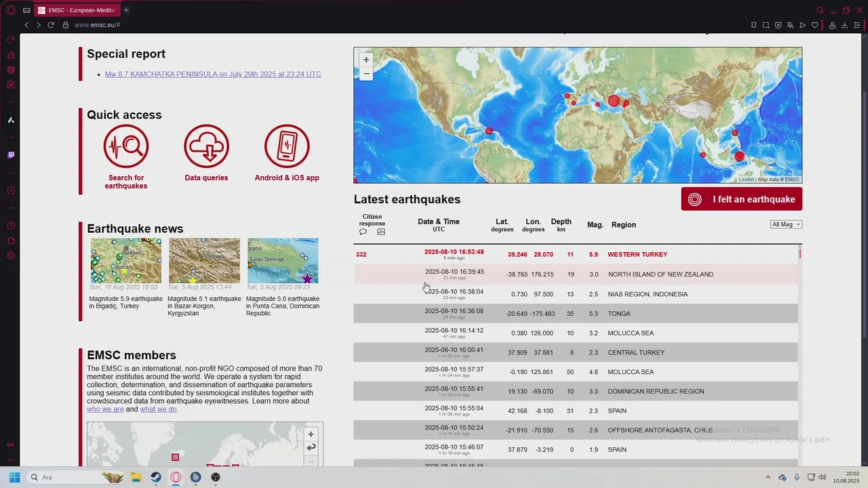This screenshot has height=488, width=868.
Task: Open the Extensions cube icon in the sidebar
Action: point(11,241)
